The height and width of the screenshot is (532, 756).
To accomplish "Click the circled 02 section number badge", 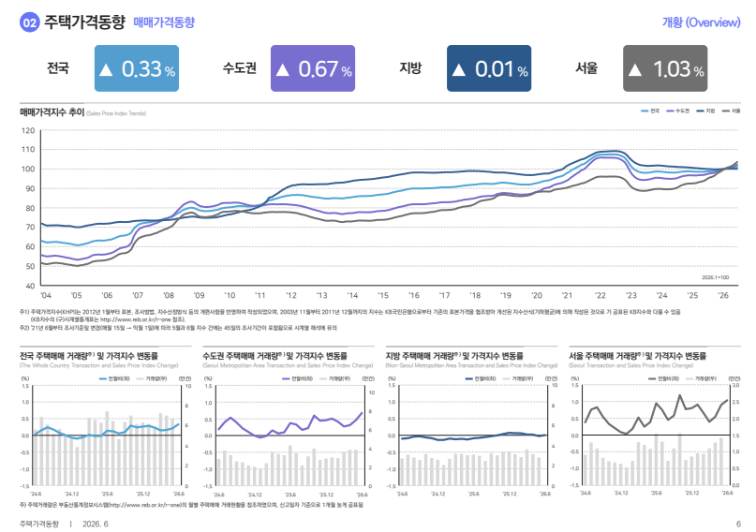I will pyautogui.click(x=29, y=22).
